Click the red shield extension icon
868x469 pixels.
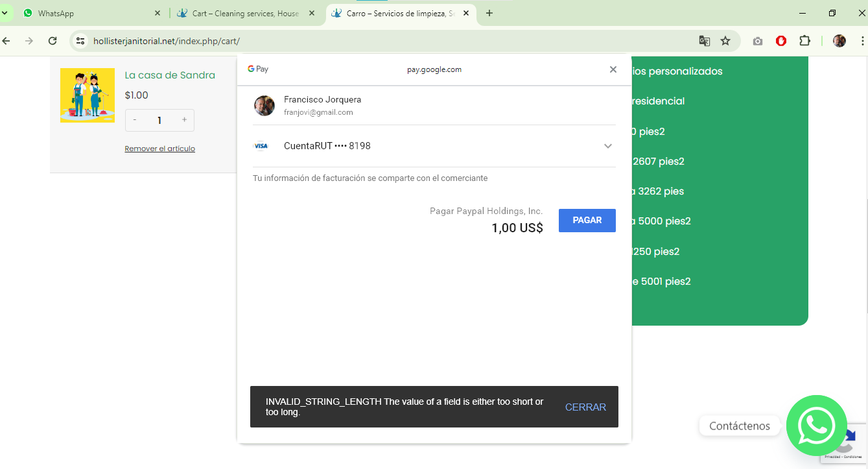(781, 41)
